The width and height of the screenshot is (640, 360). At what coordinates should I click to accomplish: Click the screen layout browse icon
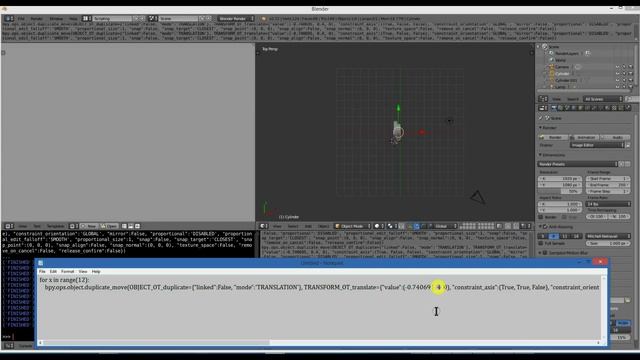coord(86,19)
